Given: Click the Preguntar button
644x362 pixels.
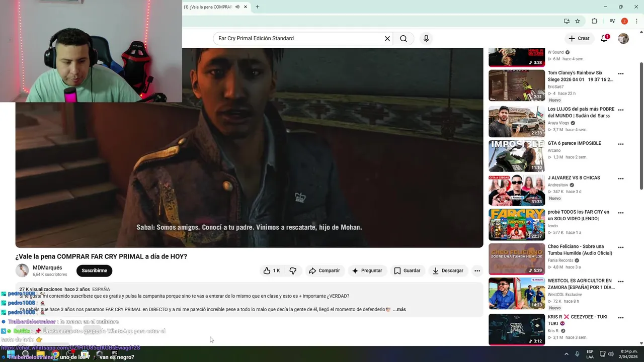Looking at the screenshot, I should [367, 270].
